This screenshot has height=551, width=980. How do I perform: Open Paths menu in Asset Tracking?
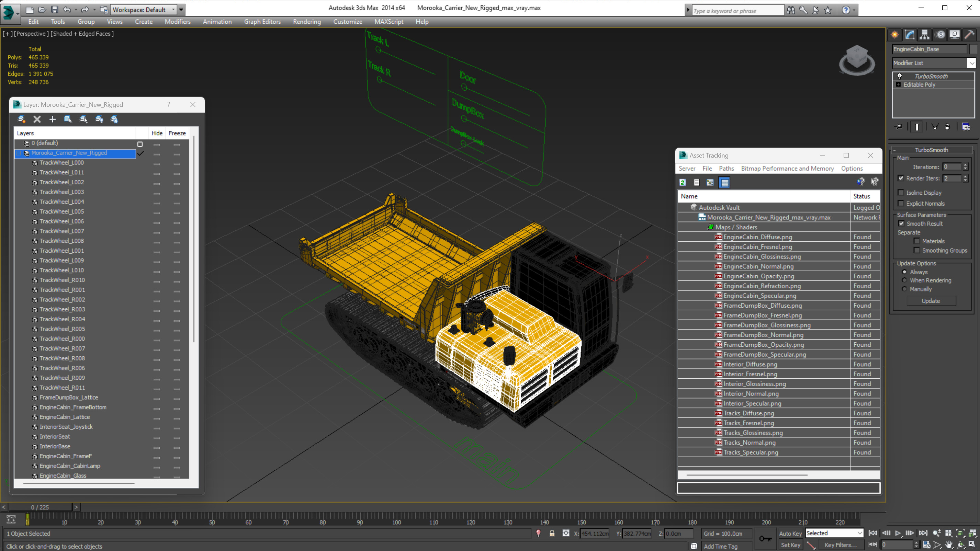pyautogui.click(x=726, y=169)
